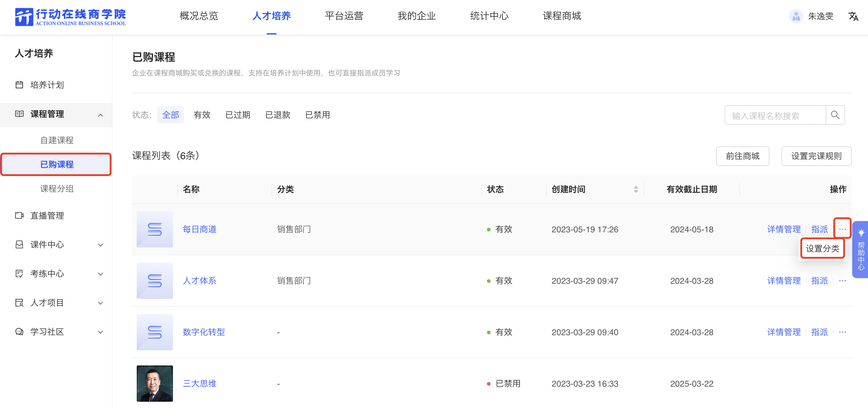Filter status by 有效
Viewport: 868px width, 409px height.
coord(202,115)
